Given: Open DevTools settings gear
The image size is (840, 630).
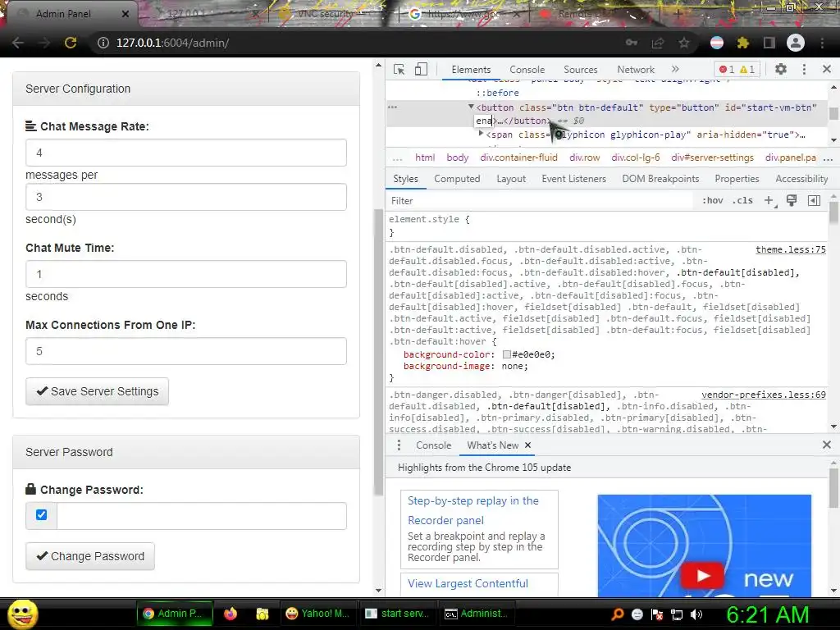Looking at the screenshot, I should [781, 69].
